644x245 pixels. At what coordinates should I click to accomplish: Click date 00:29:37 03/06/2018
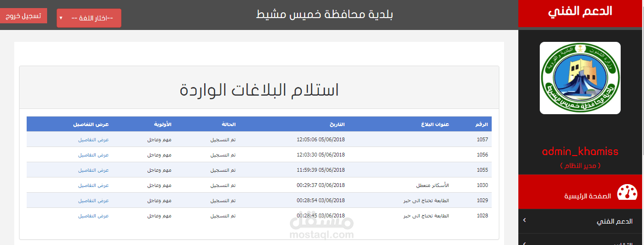321,186
